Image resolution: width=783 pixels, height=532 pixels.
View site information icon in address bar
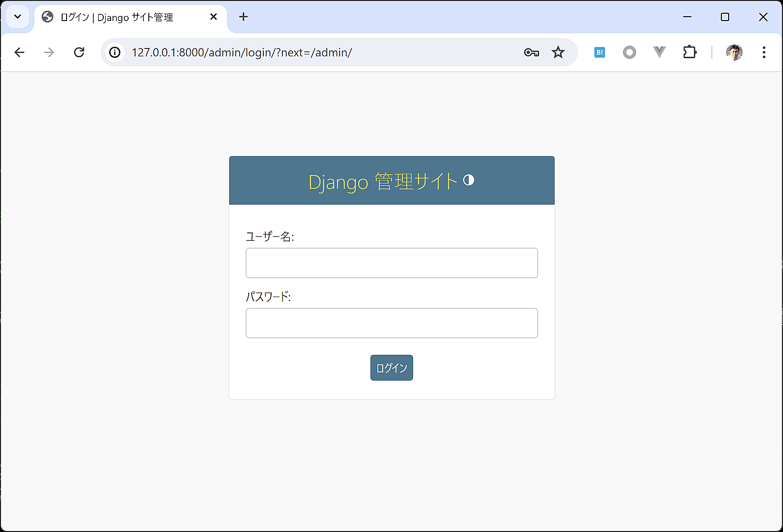pyautogui.click(x=115, y=52)
